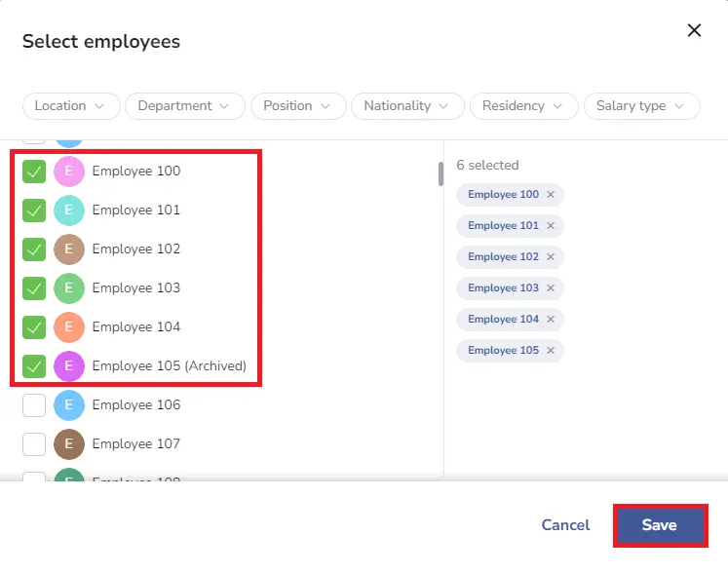The height and width of the screenshot is (574, 728).
Task: Remove Employee 100 chip from selection
Action: pyautogui.click(x=551, y=195)
